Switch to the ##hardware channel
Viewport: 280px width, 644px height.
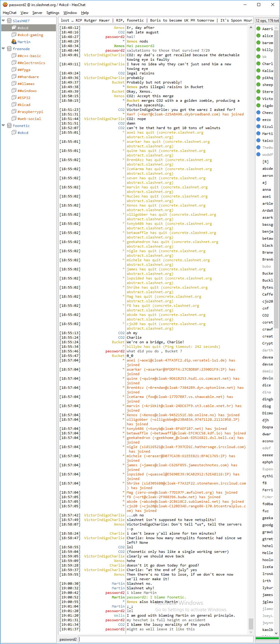(28, 77)
